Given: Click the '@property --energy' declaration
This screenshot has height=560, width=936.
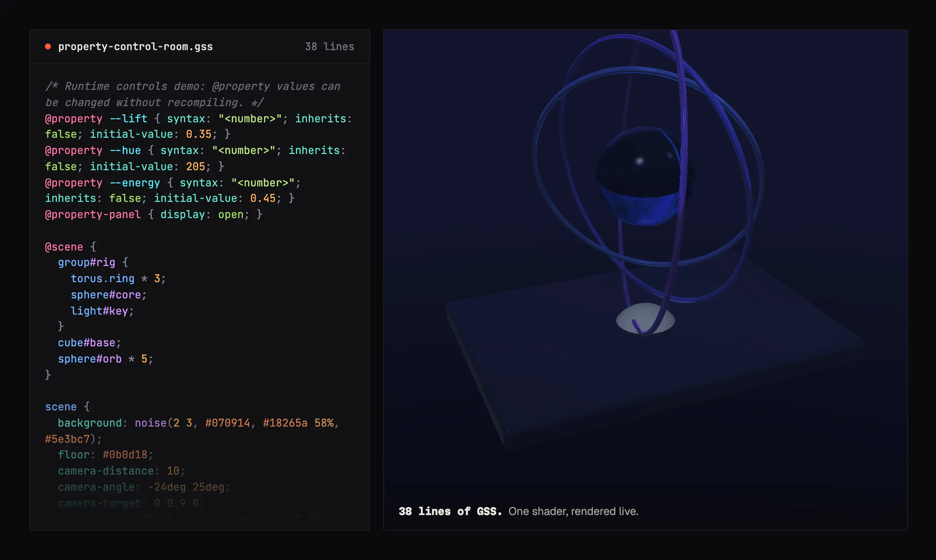Looking at the screenshot, I should (102, 183).
